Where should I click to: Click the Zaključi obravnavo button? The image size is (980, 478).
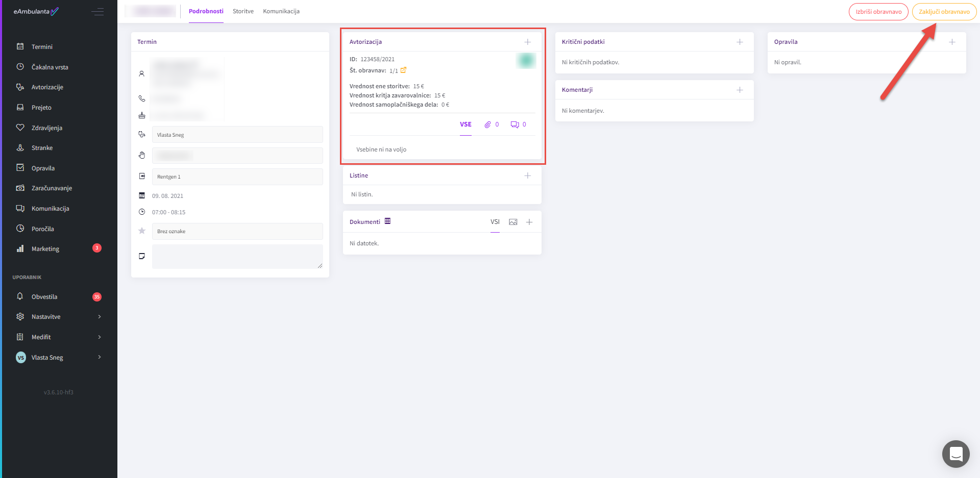tap(944, 12)
